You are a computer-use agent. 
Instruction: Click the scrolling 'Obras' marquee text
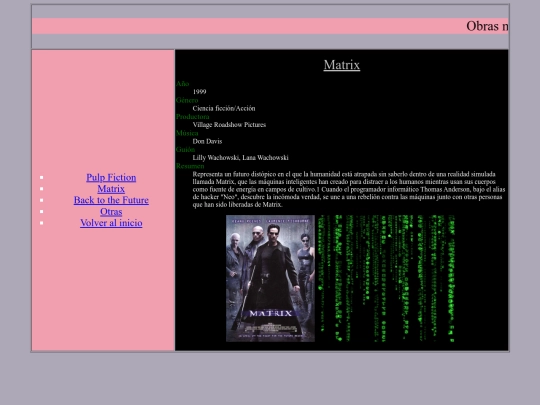tap(487, 26)
